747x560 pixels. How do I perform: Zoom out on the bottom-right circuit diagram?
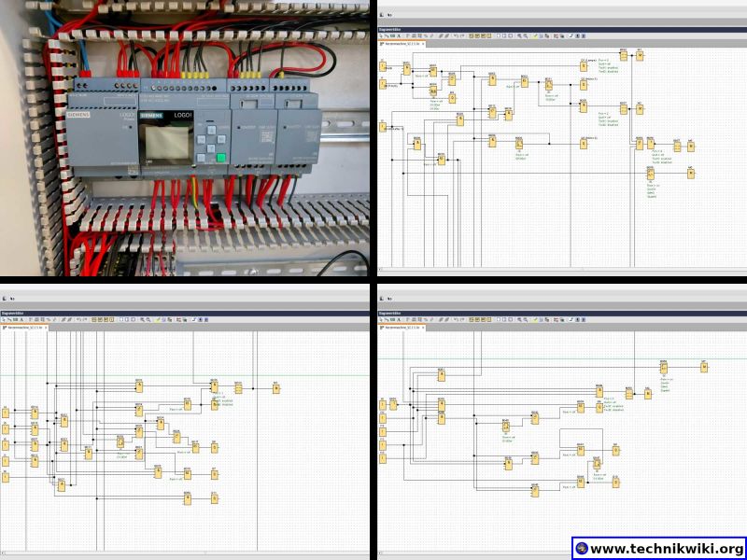(526, 319)
